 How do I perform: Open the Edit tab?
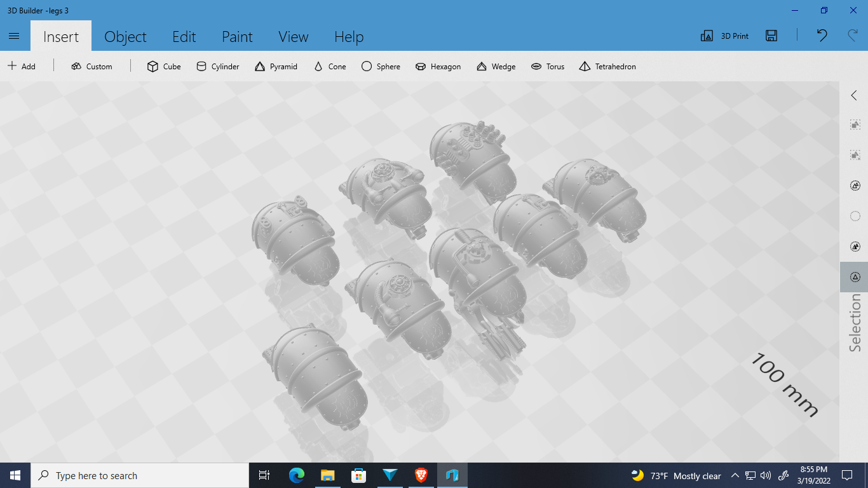click(184, 36)
